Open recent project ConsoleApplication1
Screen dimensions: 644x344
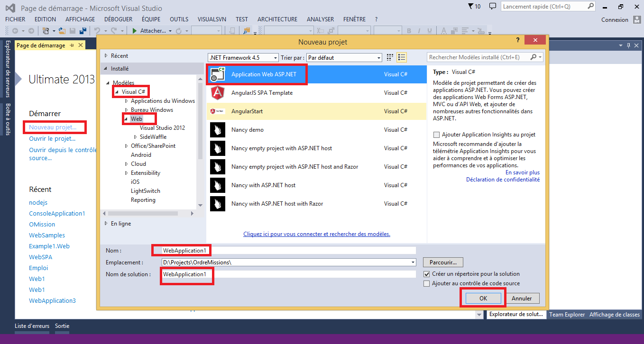tap(57, 214)
